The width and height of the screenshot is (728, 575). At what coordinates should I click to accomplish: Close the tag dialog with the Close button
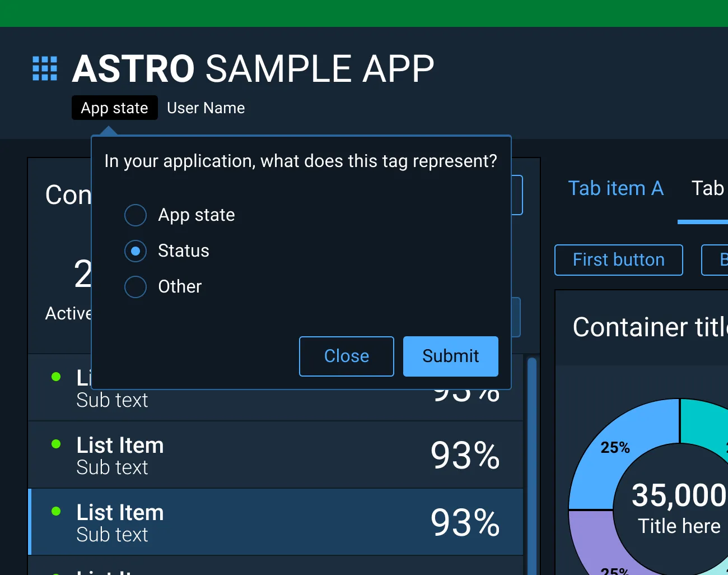(346, 356)
